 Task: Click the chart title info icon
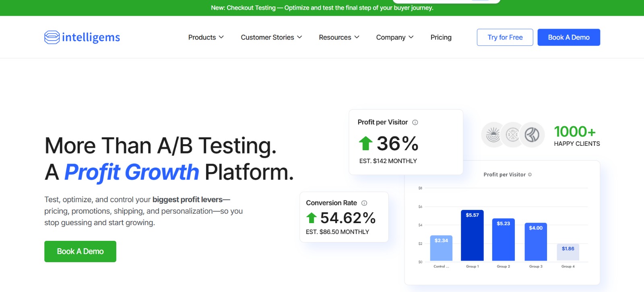tap(530, 174)
